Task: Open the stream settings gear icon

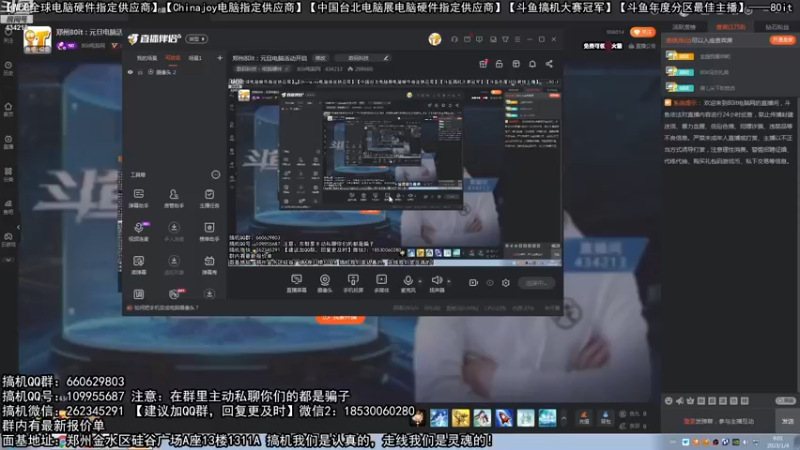Action: 506,283
